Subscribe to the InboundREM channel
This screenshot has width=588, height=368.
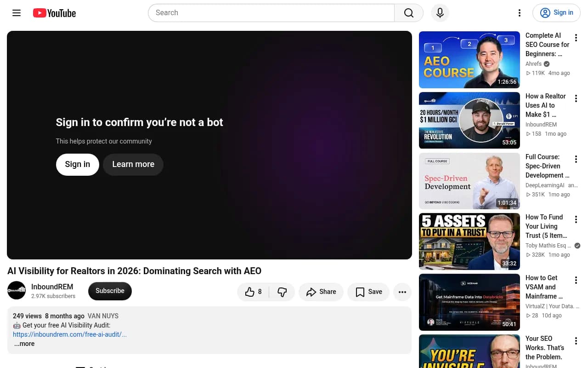(110, 291)
